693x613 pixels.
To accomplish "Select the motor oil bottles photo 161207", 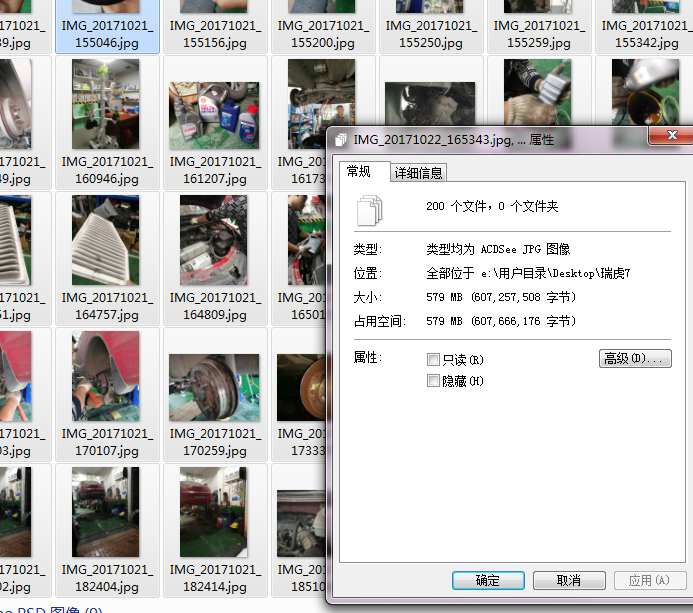I will tap(214, 115).
